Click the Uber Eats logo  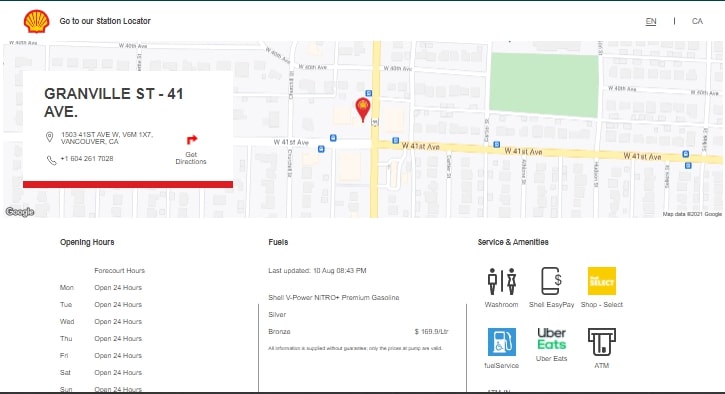pos(551,339)
